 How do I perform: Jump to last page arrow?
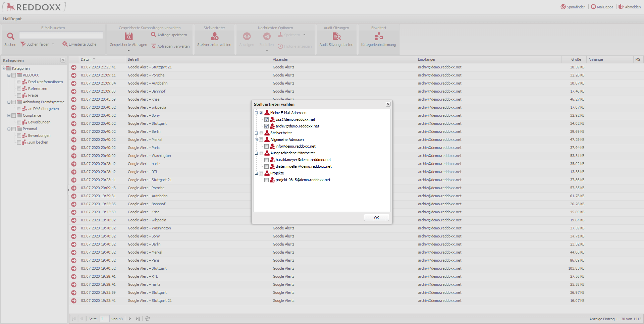(x=138, y=319)
